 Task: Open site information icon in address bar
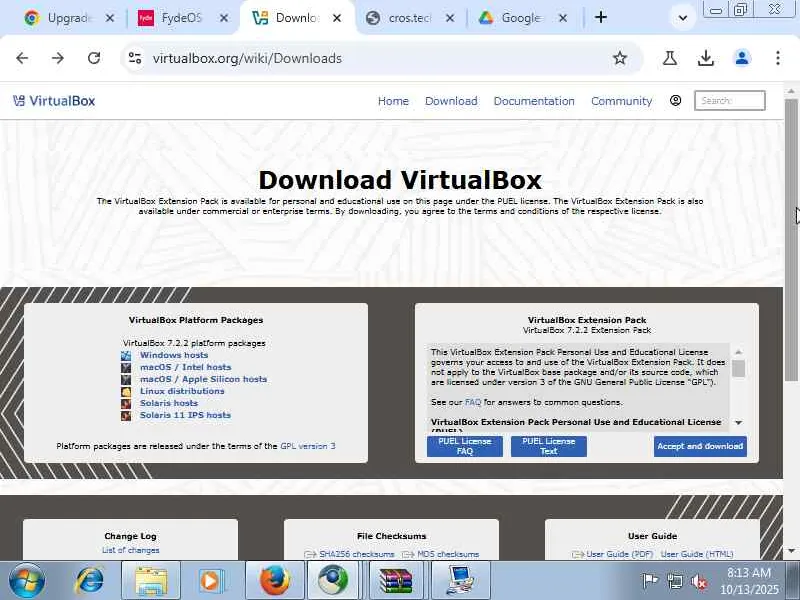point(135,58)
